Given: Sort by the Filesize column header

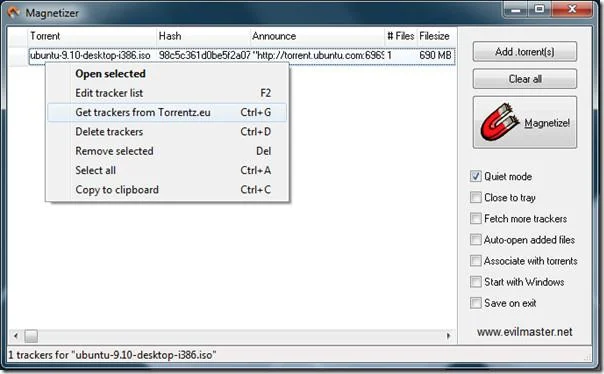Looking at the screenshot, I should pyautogui.click(x=437, y=36).
